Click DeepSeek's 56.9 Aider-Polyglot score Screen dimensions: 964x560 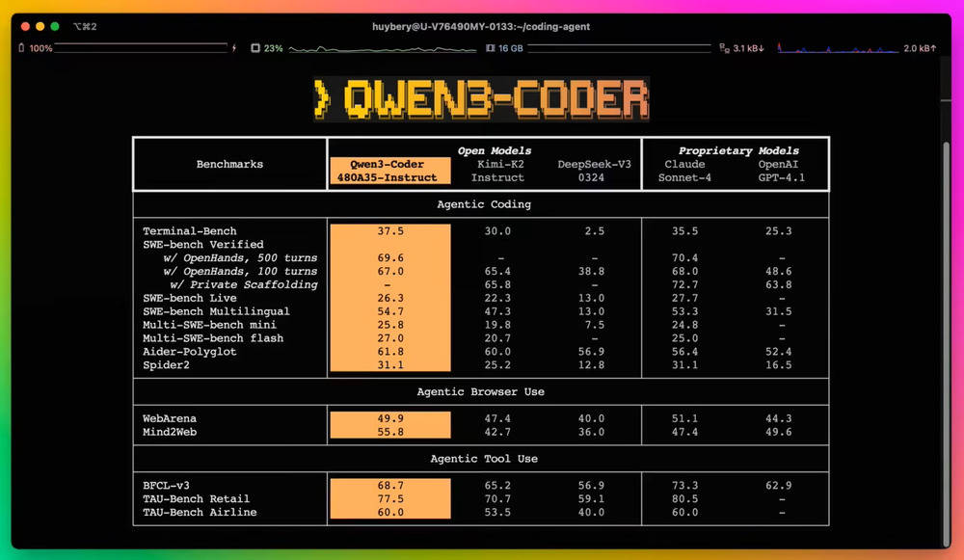point(591,352)
